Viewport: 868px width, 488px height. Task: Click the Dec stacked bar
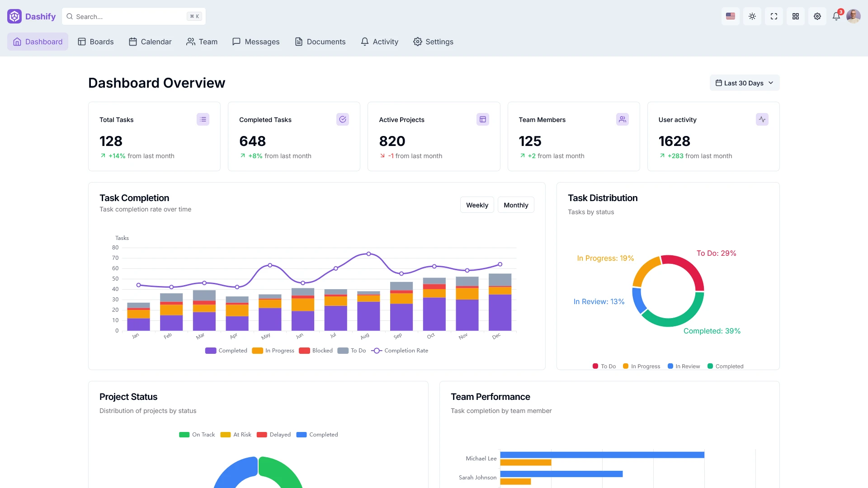pyautogui.click(x=500, y=302)
